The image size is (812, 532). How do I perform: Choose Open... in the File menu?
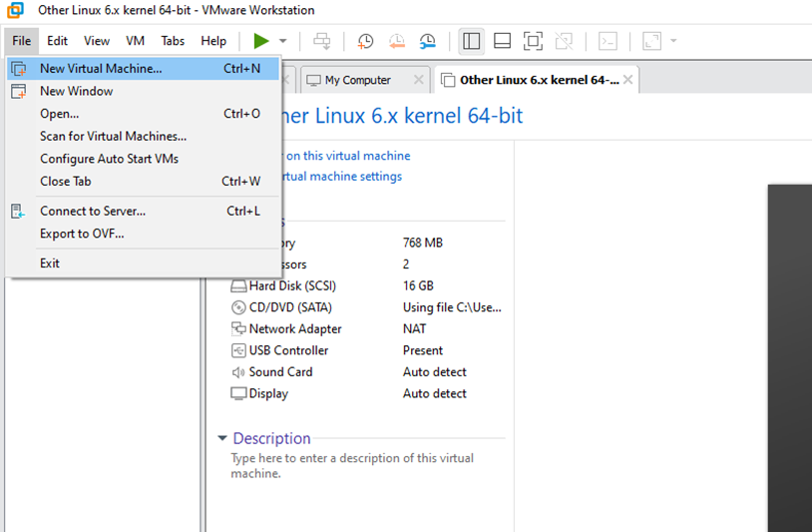click(x=144, y=114)
